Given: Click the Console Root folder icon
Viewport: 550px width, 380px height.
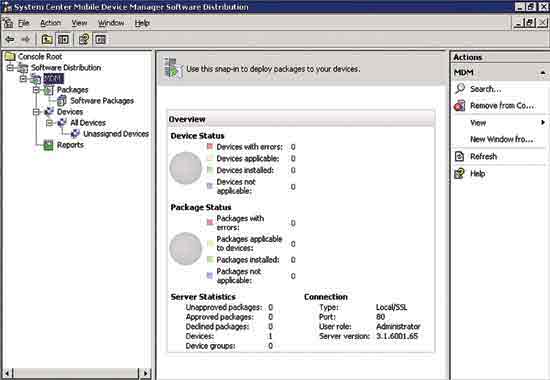Looking at the screenshot, I should [10, 56].
